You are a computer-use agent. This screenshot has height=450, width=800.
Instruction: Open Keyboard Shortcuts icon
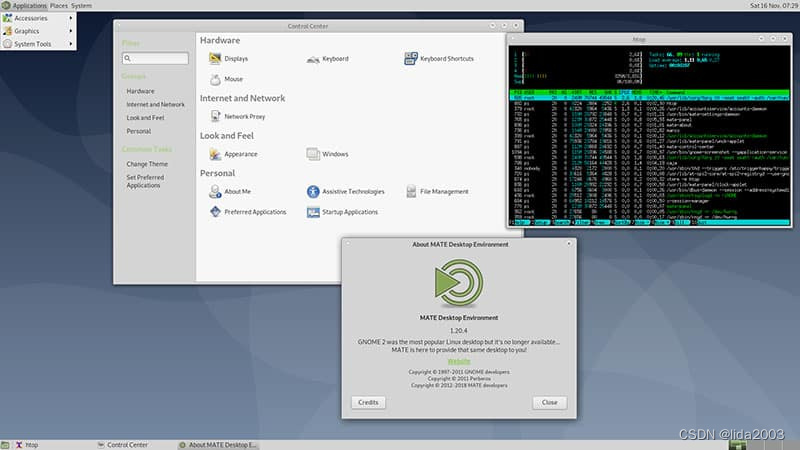(411, 59)
